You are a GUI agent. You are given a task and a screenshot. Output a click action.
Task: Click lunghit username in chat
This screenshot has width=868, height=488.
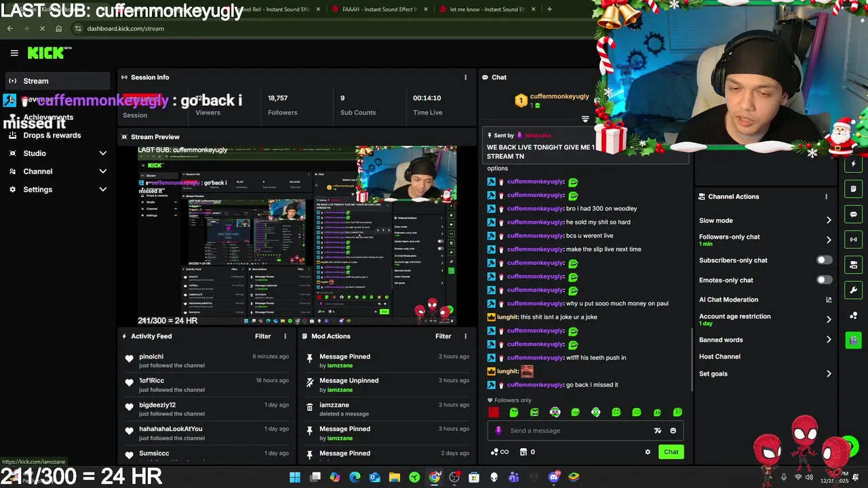507,317
